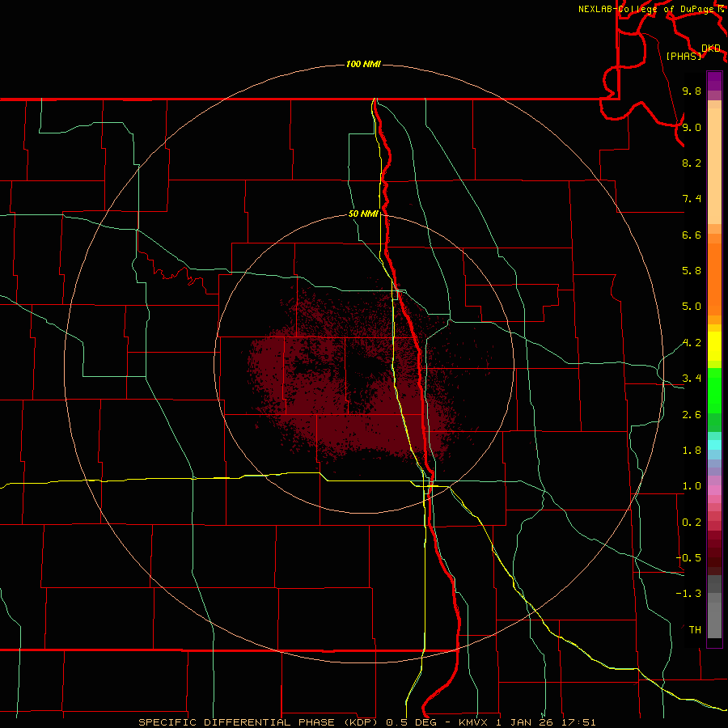Click the 3.4 scale value

[692, 379]
